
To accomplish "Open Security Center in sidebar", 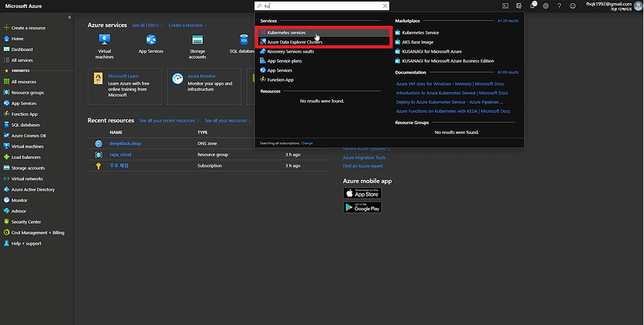I will 22,222.
